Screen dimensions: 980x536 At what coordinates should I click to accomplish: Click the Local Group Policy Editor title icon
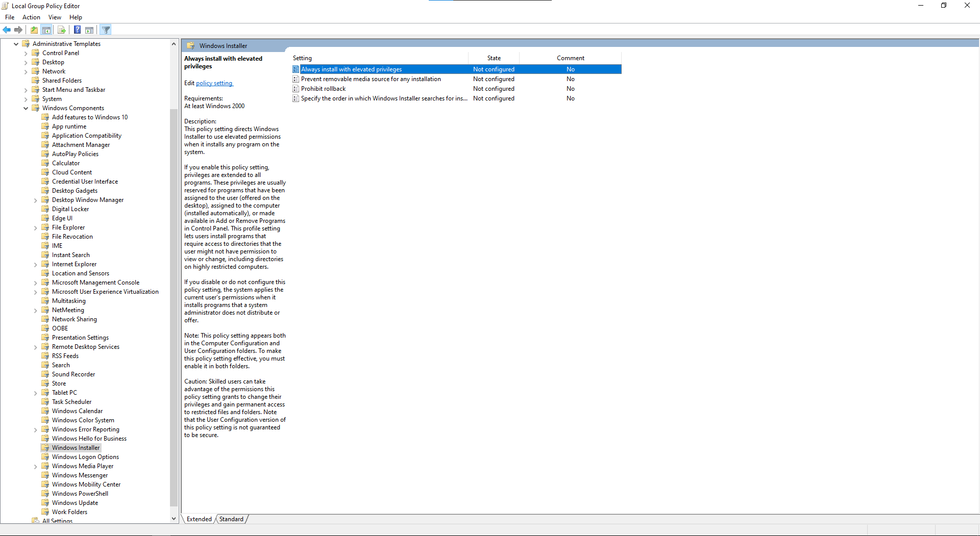[5, 6]
